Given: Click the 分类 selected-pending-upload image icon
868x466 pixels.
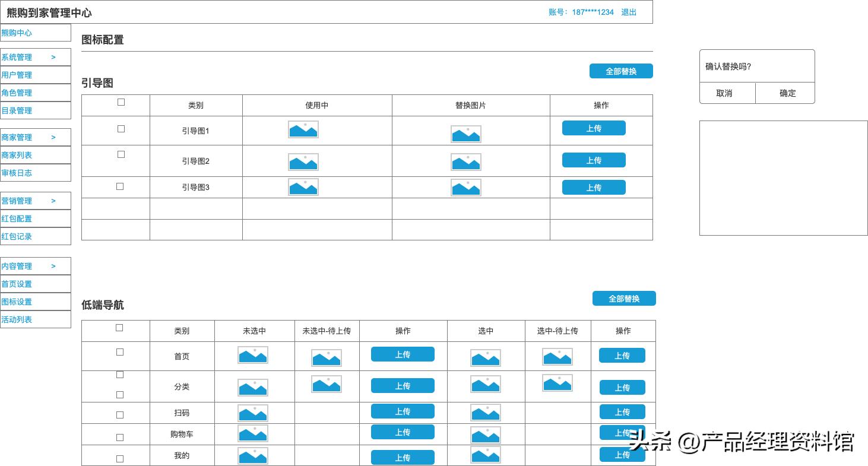Looking at the screenshot, I should click(557, 383).
